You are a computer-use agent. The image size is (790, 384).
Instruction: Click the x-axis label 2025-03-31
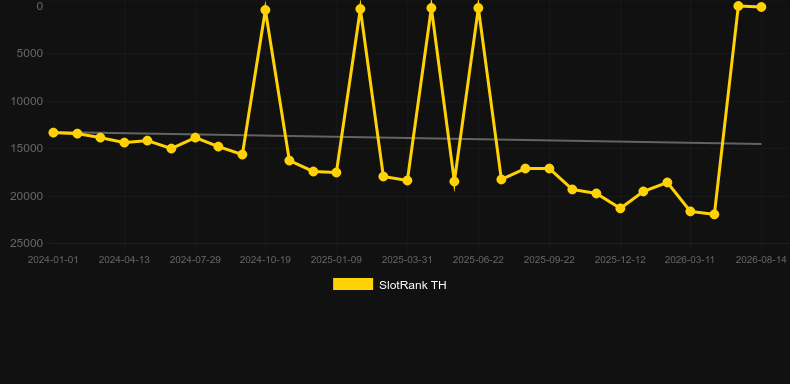point(407,260)
